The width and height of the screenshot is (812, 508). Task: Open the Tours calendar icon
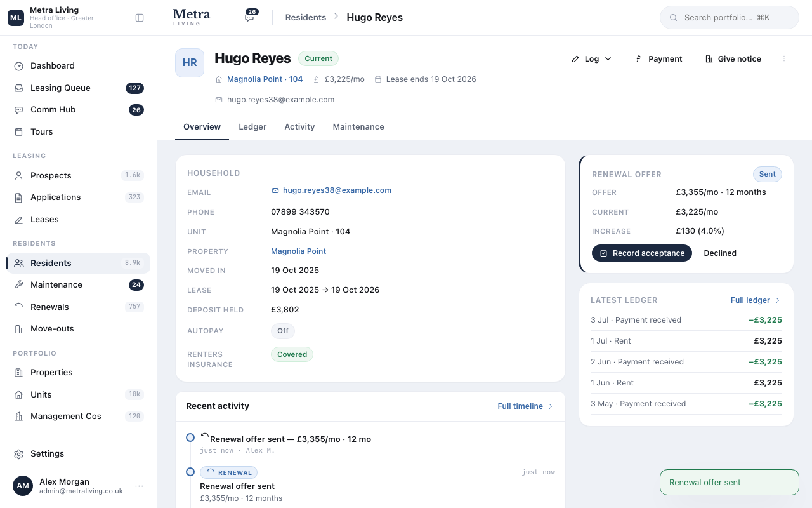tap(18, 132)
